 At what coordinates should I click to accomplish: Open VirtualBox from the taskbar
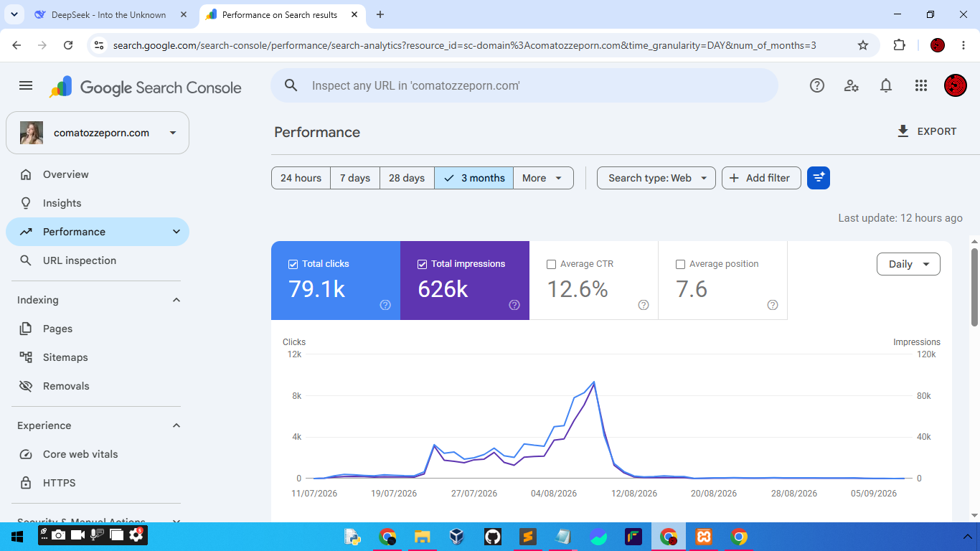coord(456,537)
